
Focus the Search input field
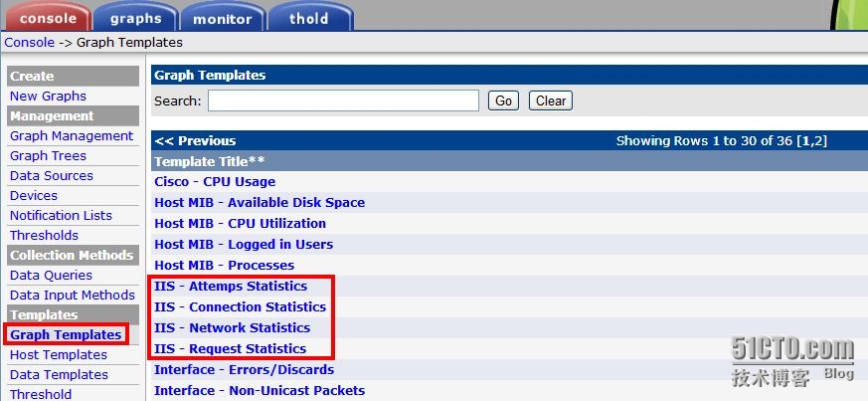[x=343, y=100]
